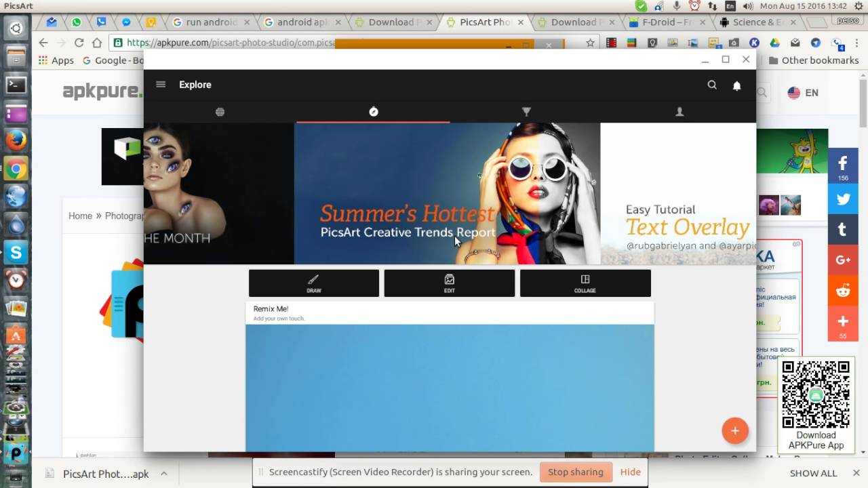Open the En keyboard layout indicator
Image resolution: width=868 pixels, height=488 pixels.
[x=730, y=6]
